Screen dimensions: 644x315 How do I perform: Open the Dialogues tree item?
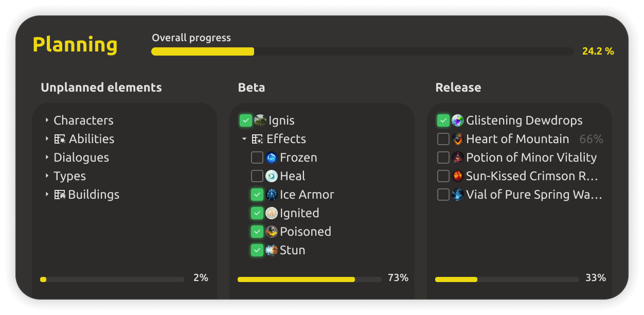81,157
